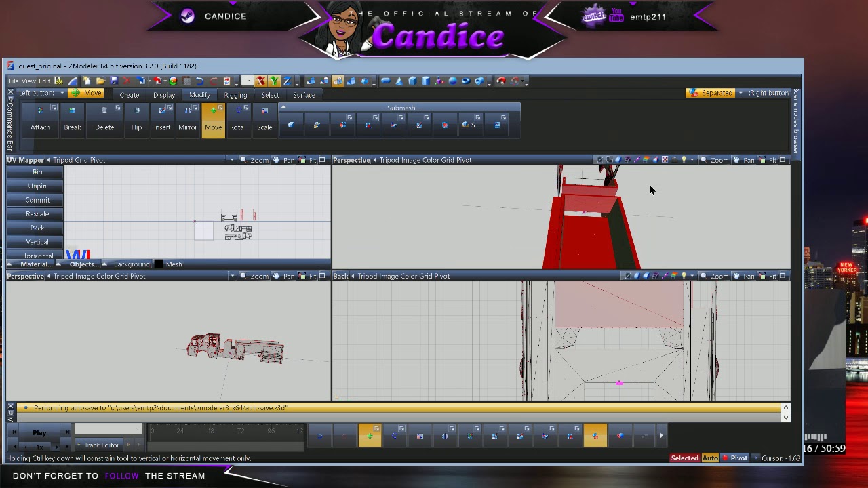Screen dimensions: 868x488
Task: Click the black Mesh color swatch
Action: (x=159, y=264)
